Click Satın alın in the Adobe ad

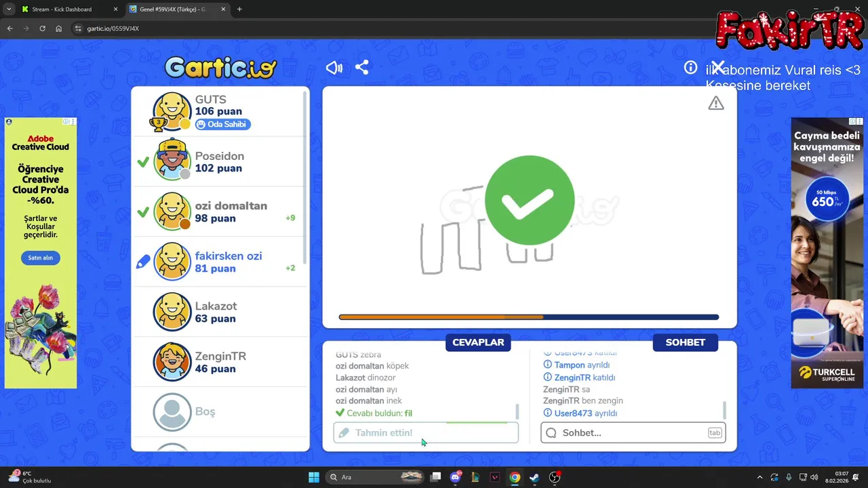click(x=41, y=258)
